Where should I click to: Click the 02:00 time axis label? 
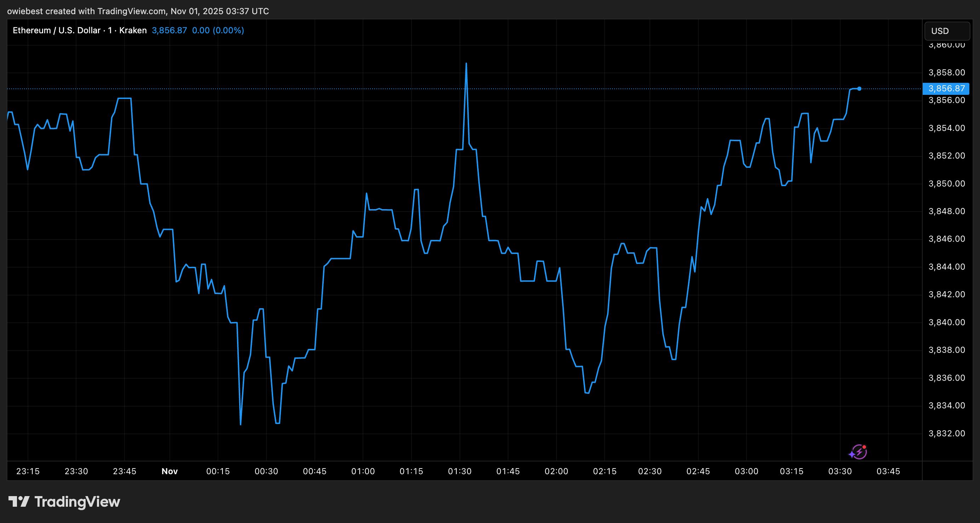(556, 471)
